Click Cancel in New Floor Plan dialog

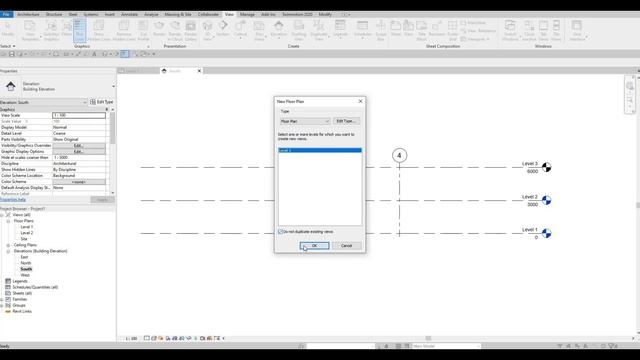tap(346, 246)
